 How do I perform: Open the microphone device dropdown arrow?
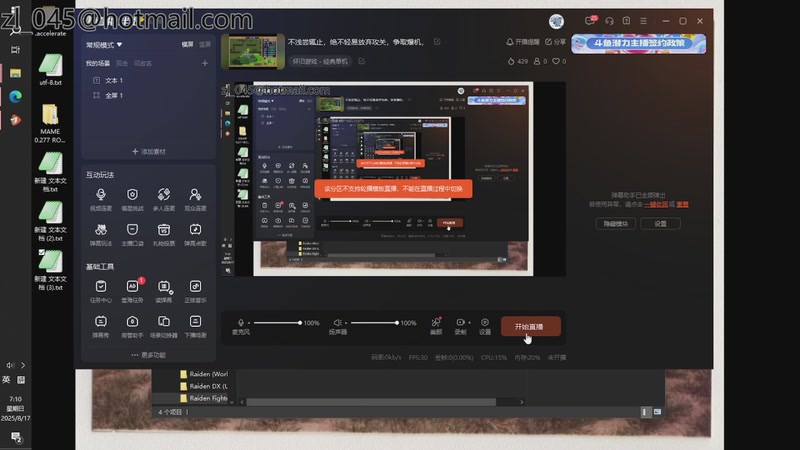pyautogui.click(x=249, y=323)
